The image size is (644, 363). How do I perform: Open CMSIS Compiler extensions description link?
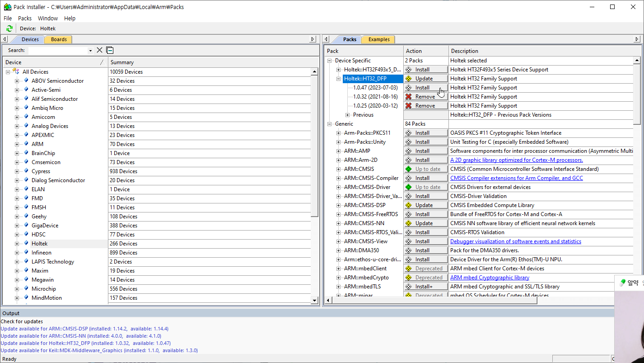pyautogui.click(x=516, y=178)
